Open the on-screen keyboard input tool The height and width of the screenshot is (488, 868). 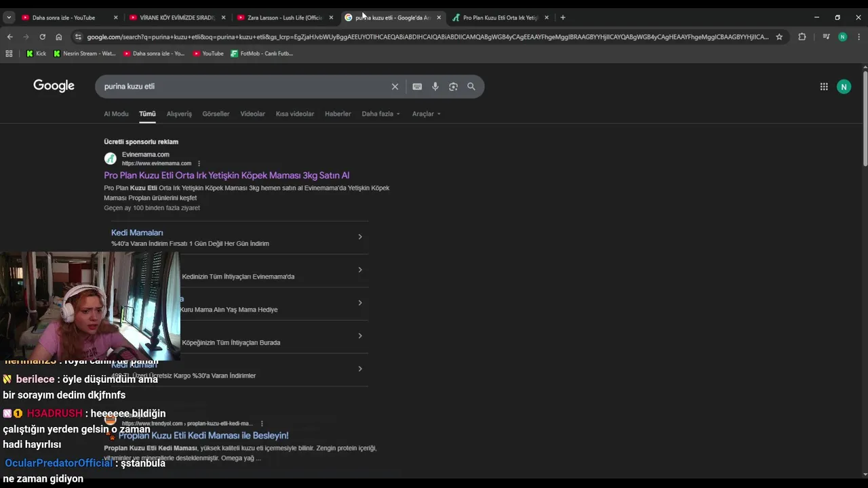[417, 87]
